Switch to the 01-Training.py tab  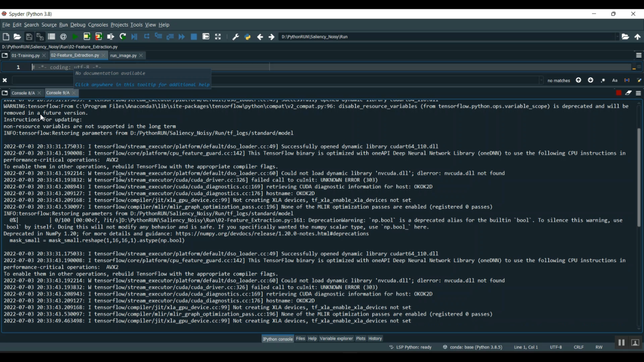pos(25,55)
